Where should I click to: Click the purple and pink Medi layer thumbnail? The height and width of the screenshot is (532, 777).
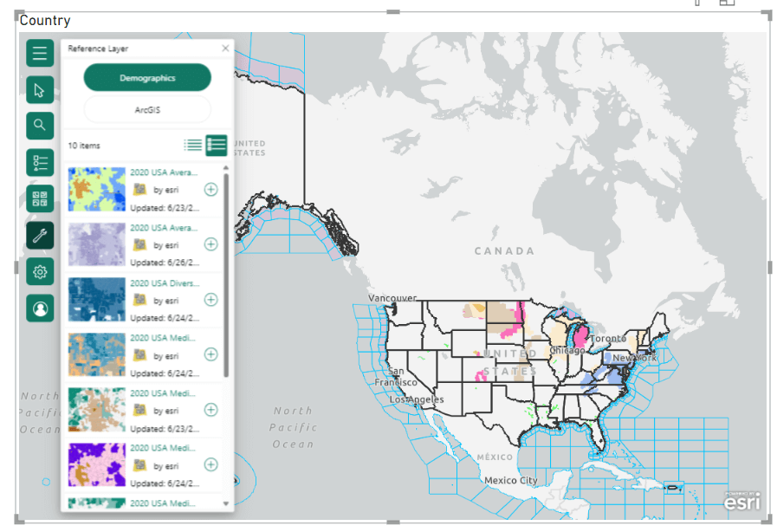[97, 464]
